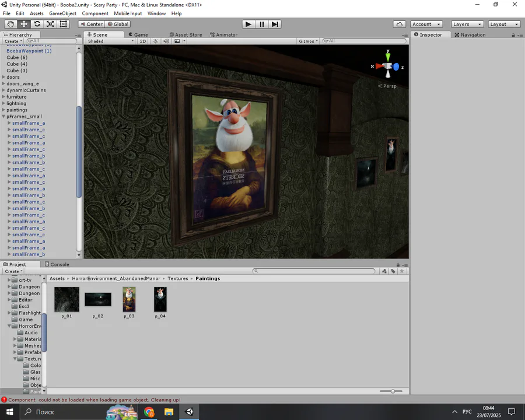The height and width of the screenshot is (420, 525).
Task: Select the Rect transform tool
Action: click(x=63, y=24)
